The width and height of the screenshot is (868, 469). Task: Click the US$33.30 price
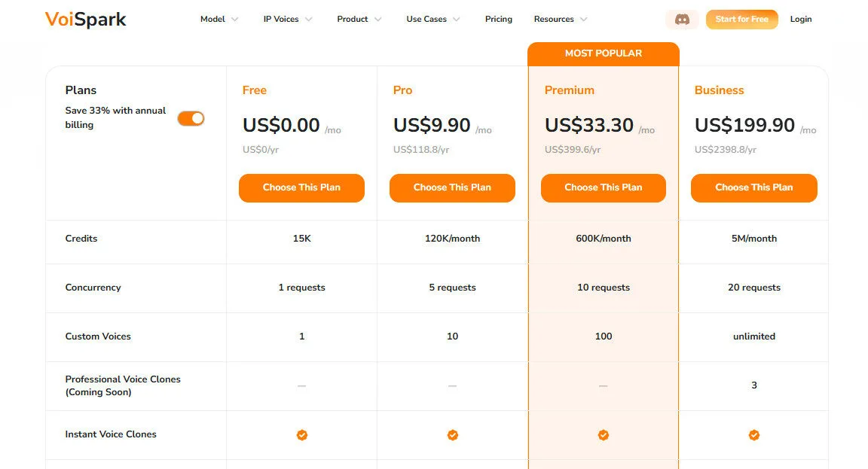click(x=589, y=125)
